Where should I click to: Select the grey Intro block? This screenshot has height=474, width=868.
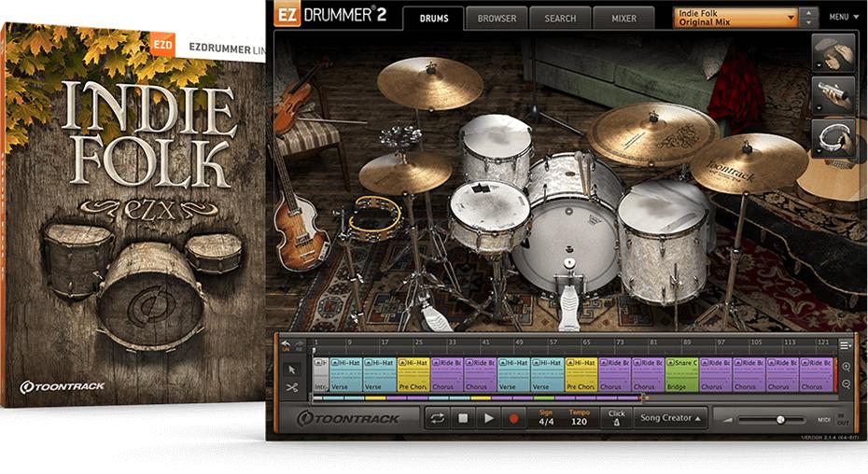click(321, 374)
